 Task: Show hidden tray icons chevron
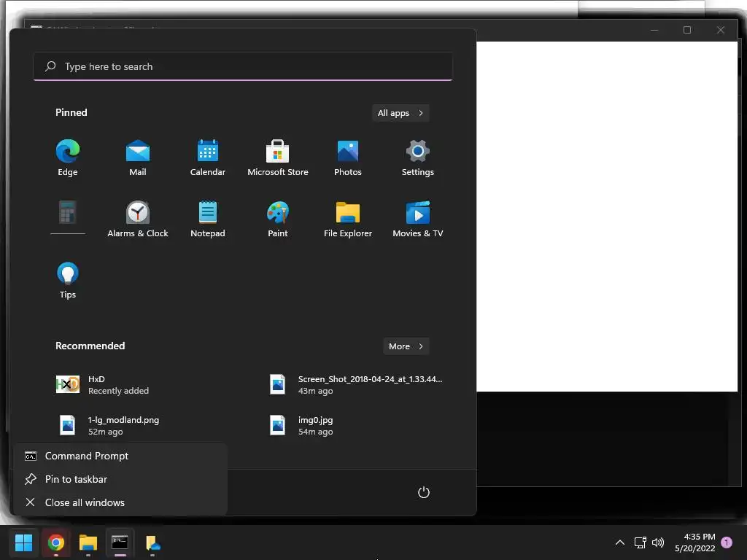620,542
